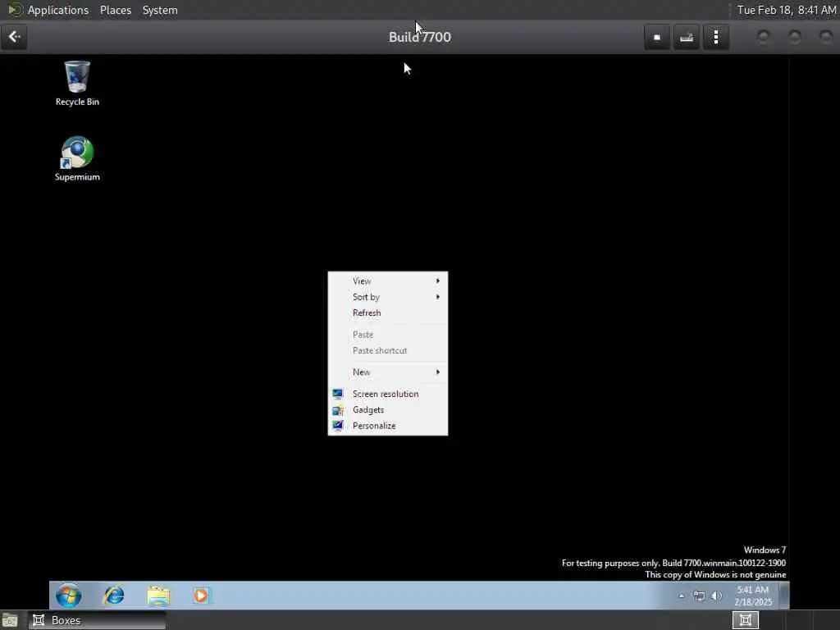This screenshot has height=630, width=840.
Task: Open the Places menu
Action: coord(116,10)
